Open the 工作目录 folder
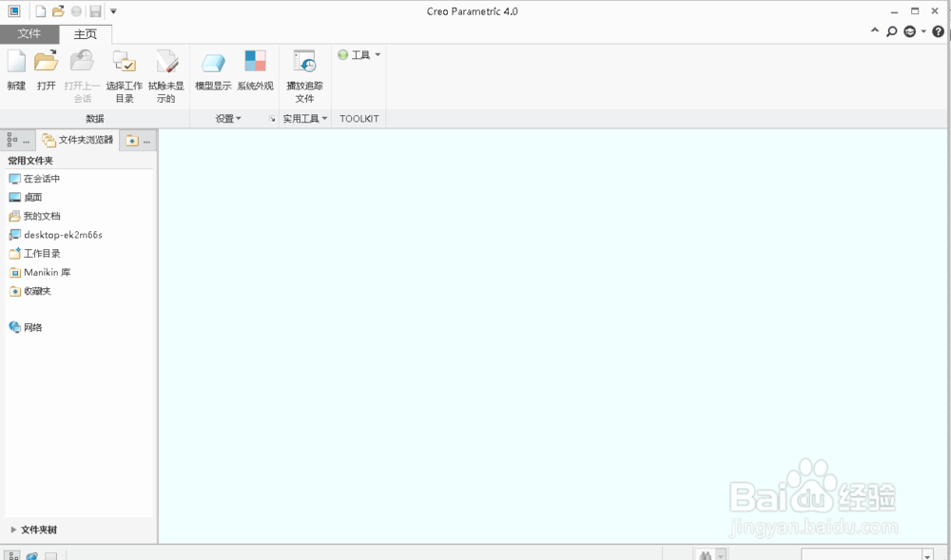The height and width of the screenshot is (560, 951). [x=34, y=254]
